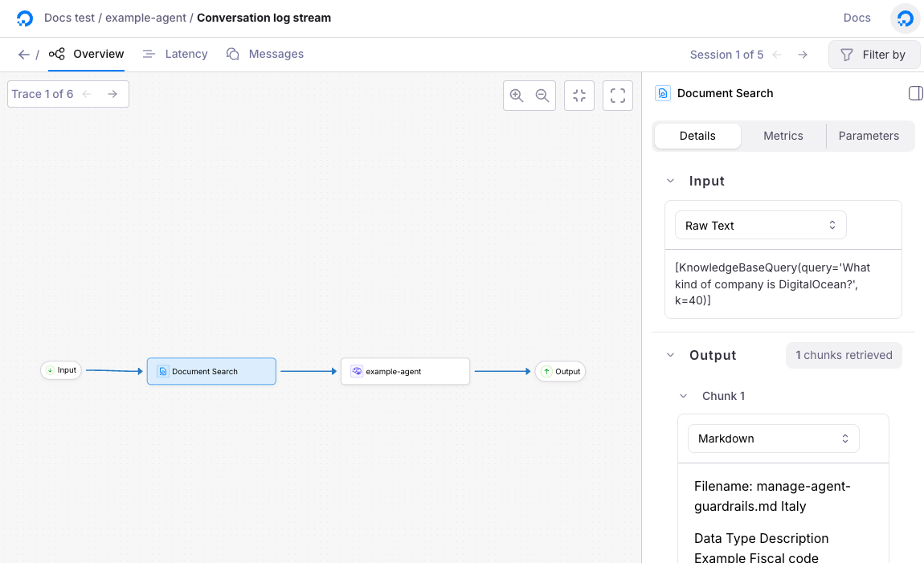Open the Raw Text format dropdown

[760, 226]
